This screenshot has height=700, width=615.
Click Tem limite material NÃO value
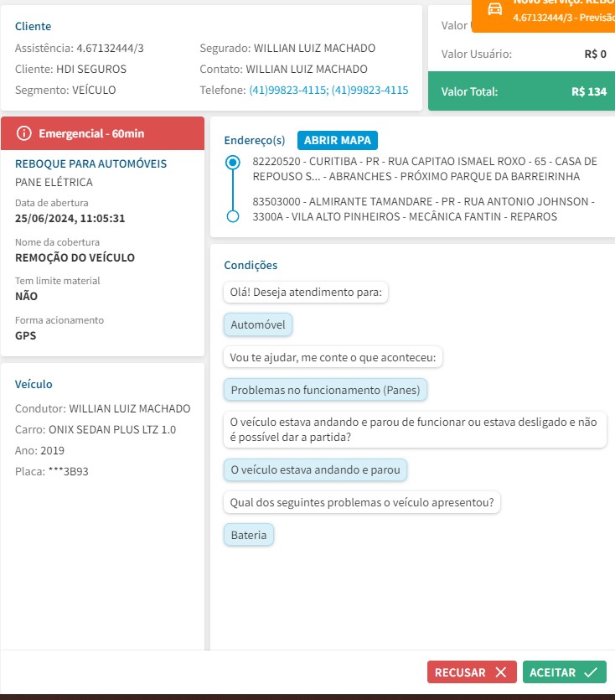[x=26, y=297]
